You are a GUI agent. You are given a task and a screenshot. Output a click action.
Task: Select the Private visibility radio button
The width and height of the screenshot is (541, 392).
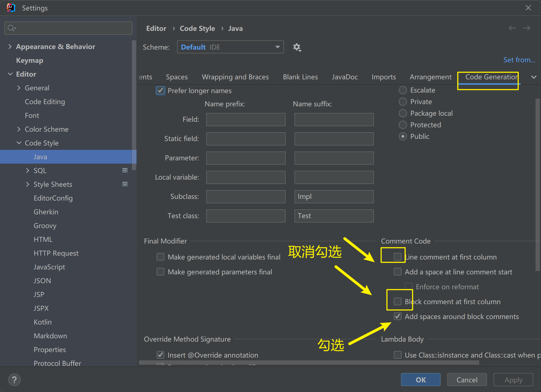click(x=403, y=102)
